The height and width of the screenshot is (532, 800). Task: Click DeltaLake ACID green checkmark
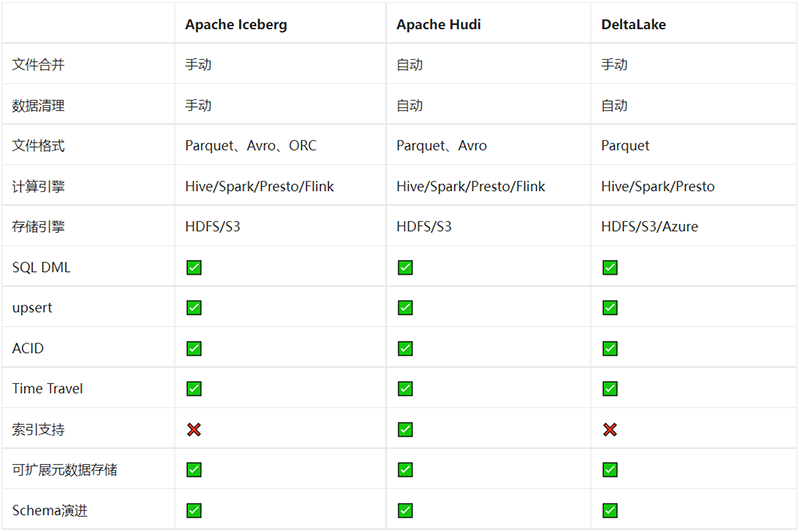coord(610,348)
